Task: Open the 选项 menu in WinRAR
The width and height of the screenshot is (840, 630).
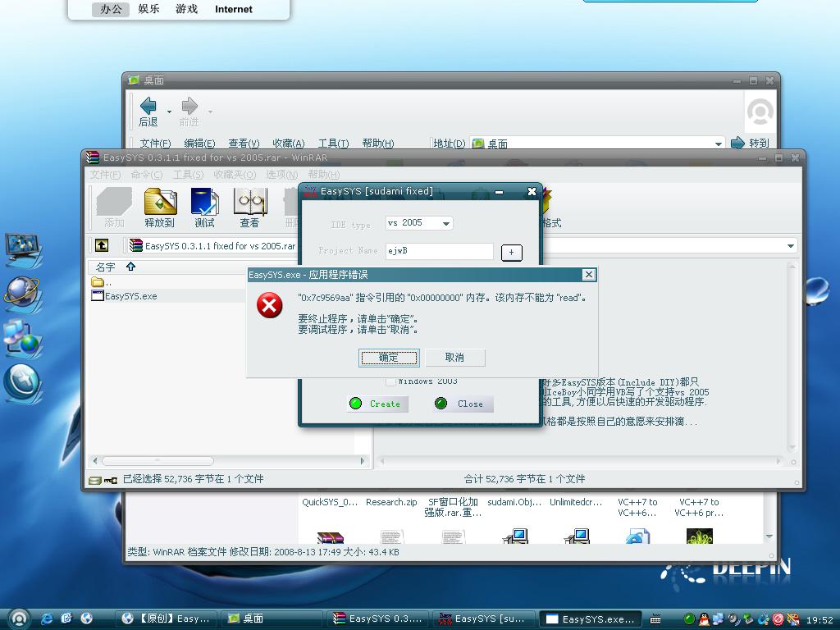Action: 282,175
